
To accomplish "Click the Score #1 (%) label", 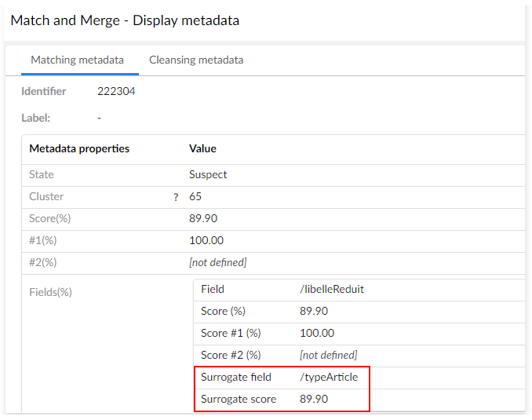I will click(x=231, y=333).
